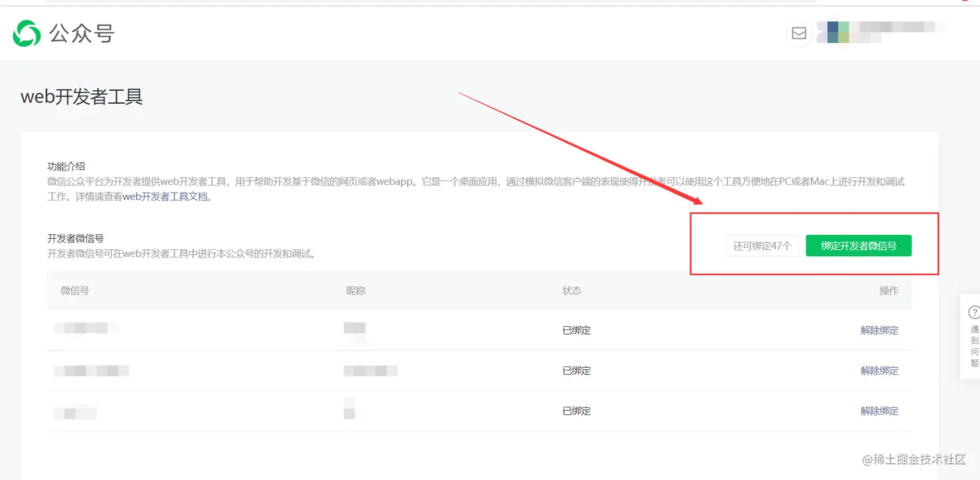Viewport: 980px width, 480px height.
Task: Click 已绑定 status in the third row
Action: click(577, 411)
